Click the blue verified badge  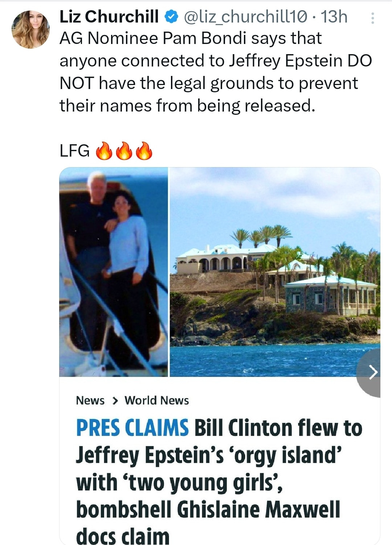pyautogui.click(x=171, y=17)
